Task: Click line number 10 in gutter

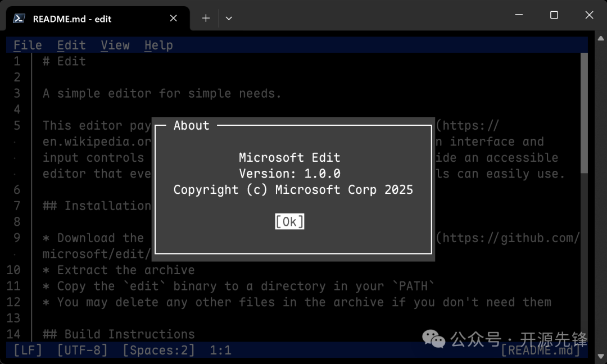Action: point(13,270)
